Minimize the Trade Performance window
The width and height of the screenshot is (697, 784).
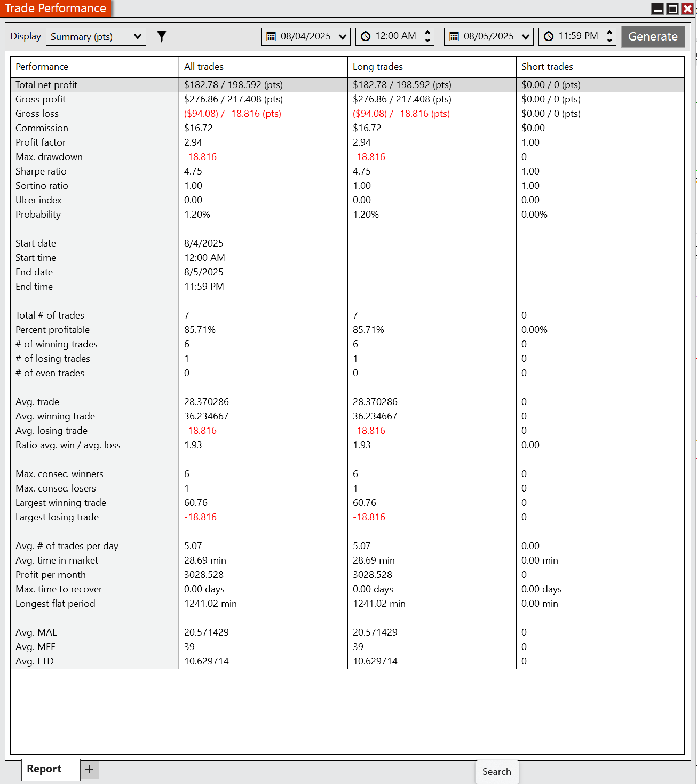[658, 9]
